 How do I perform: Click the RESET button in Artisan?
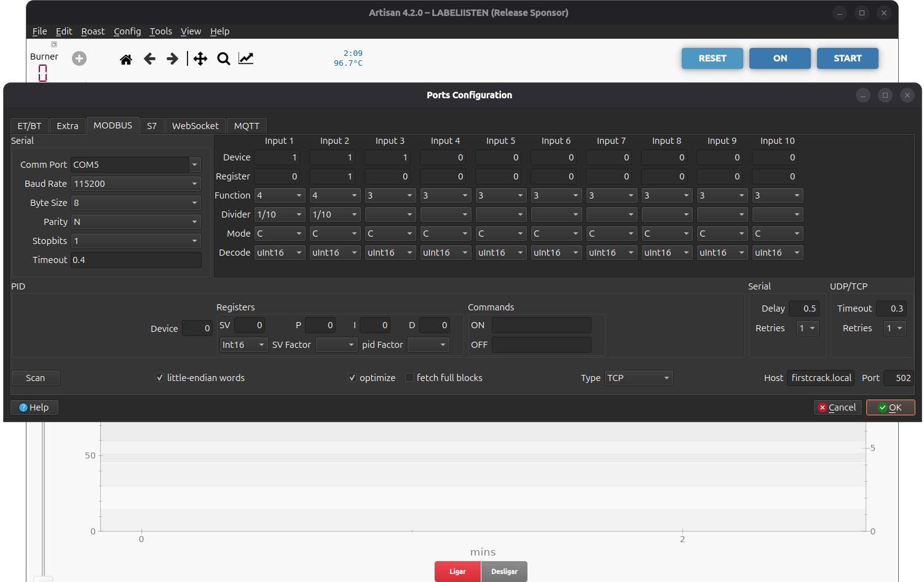[713, 58]
